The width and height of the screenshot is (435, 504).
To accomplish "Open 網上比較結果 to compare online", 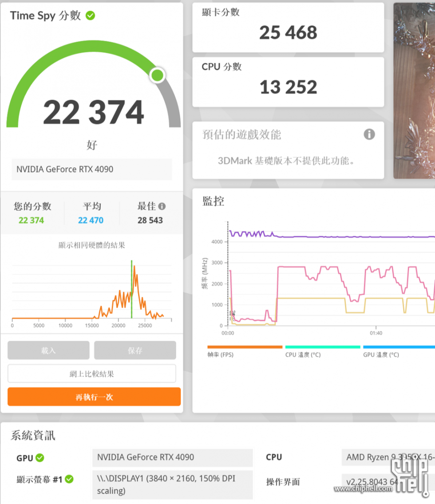I will pyautogui.click(x=92, y=374).
